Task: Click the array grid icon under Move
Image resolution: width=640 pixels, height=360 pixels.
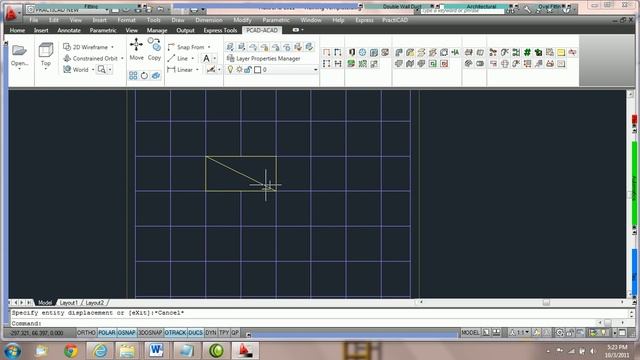Action: [x=133, y=76]
